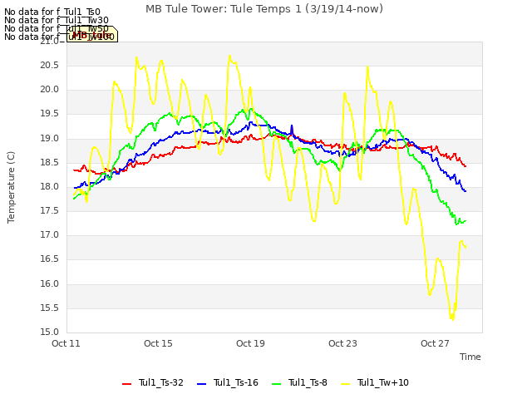Click the Time axis label
This screenshot has width=532, height=399.
pyautogui.click(x=470, y=357)
